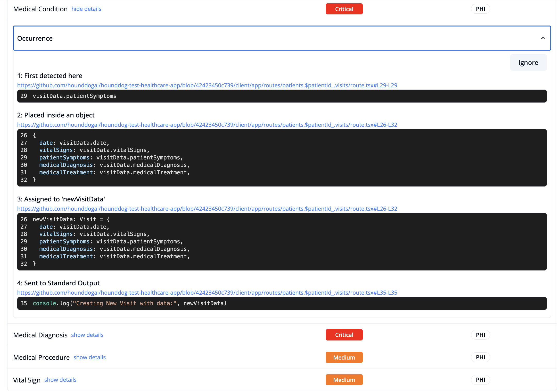Open the Sent to Standard Output link

click(207, 293)
